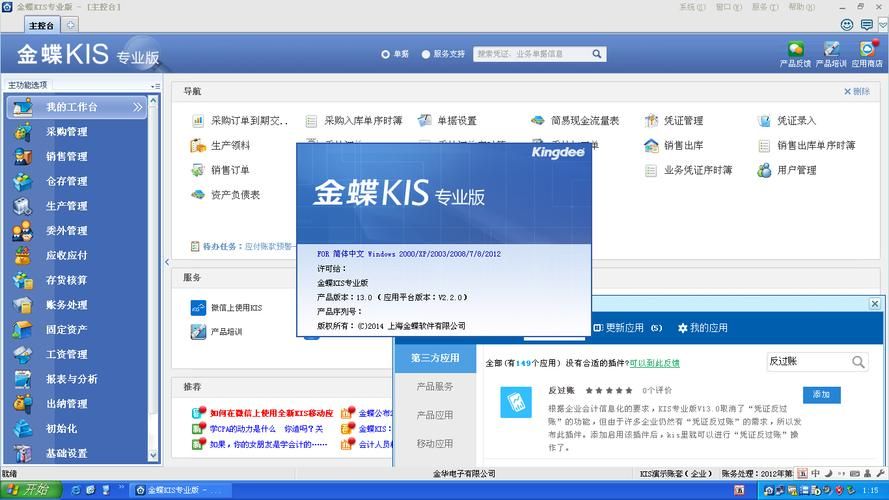Open 报表与分析 sidebar icon
Screen dimensions: 889x500
[23, 379]
